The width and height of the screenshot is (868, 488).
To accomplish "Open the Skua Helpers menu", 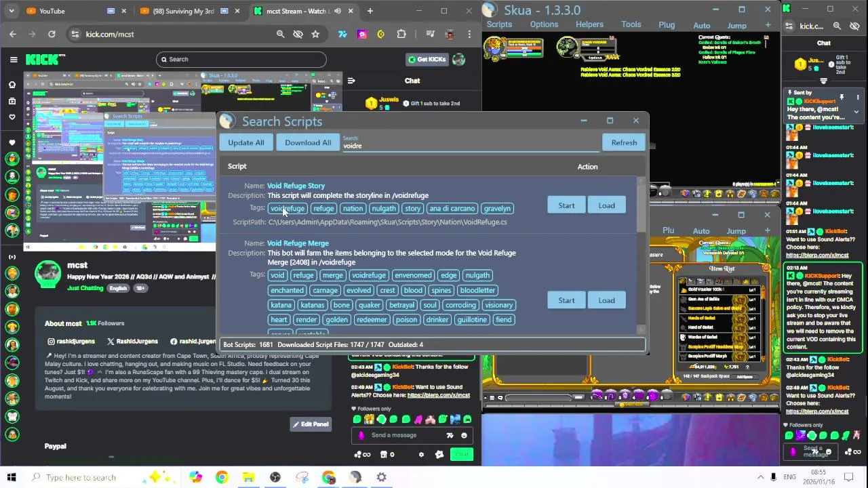I will (589, 24).
